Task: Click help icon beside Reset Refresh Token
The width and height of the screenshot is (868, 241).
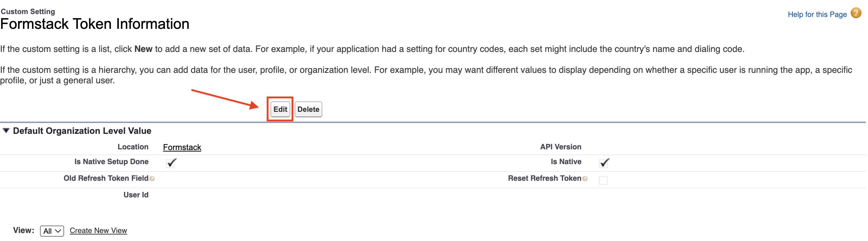Action: point(585,179)
